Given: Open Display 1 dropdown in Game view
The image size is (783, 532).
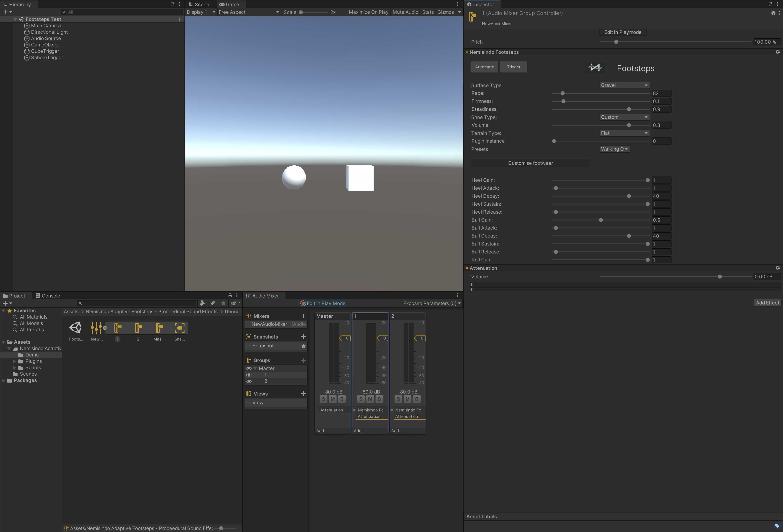Looking at the screenshot, I should tap(201, 12).
